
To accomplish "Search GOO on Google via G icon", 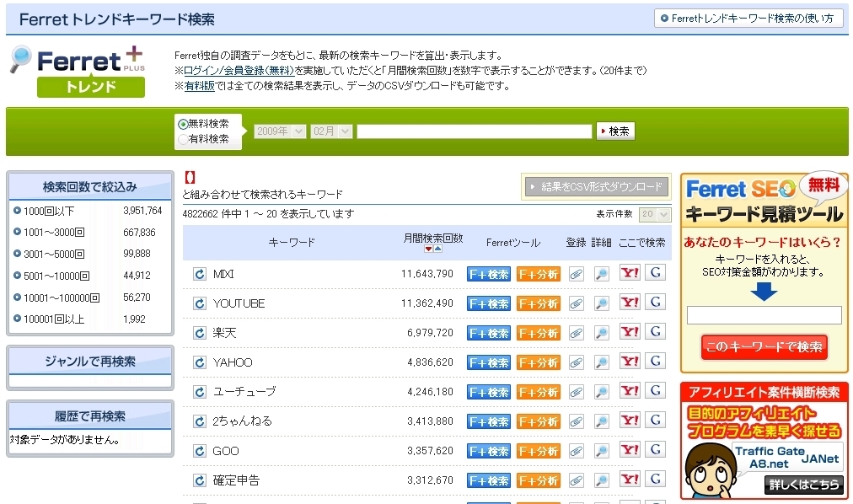I will coord(656,450).
